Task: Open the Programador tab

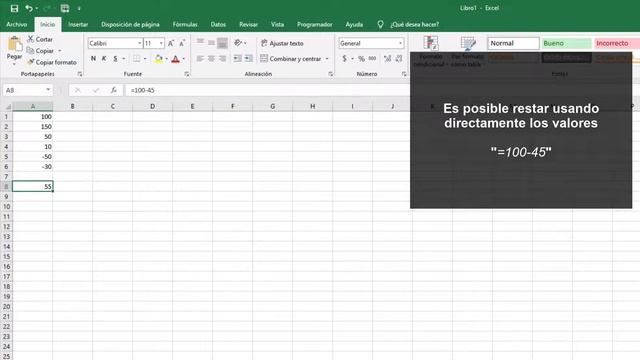Action: pyautogui.click(x=314, y=24)
